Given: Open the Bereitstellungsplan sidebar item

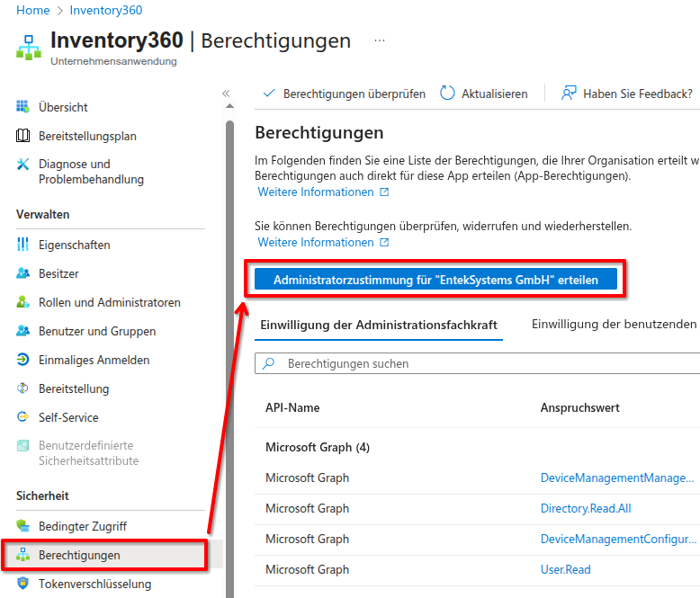Looking at the screenshot, I should [87, 136].
